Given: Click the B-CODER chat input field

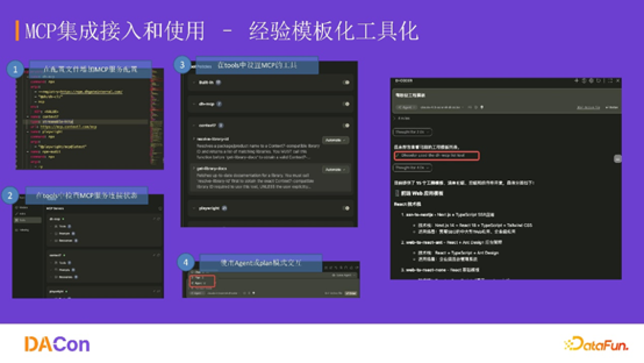Looking at the screenshot, I should [x=506, y=96].
